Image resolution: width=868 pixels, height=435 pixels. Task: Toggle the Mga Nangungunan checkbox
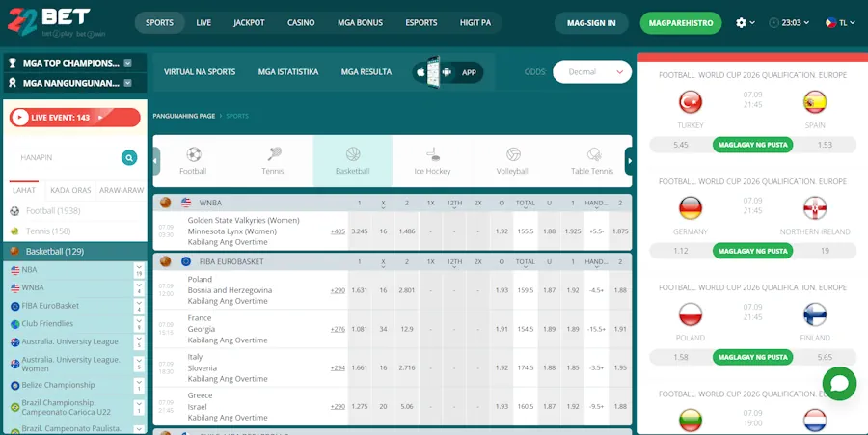(x=128, y=83)
